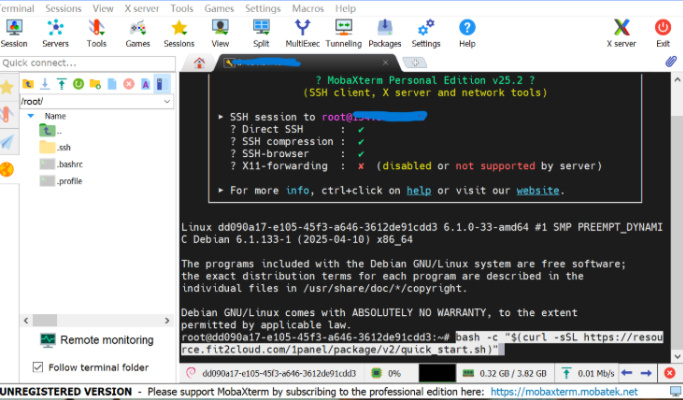Upload files with the green up-arrow icon
Image resolution: width=683 pixels, height=400 pixels.
click(61, 84)
